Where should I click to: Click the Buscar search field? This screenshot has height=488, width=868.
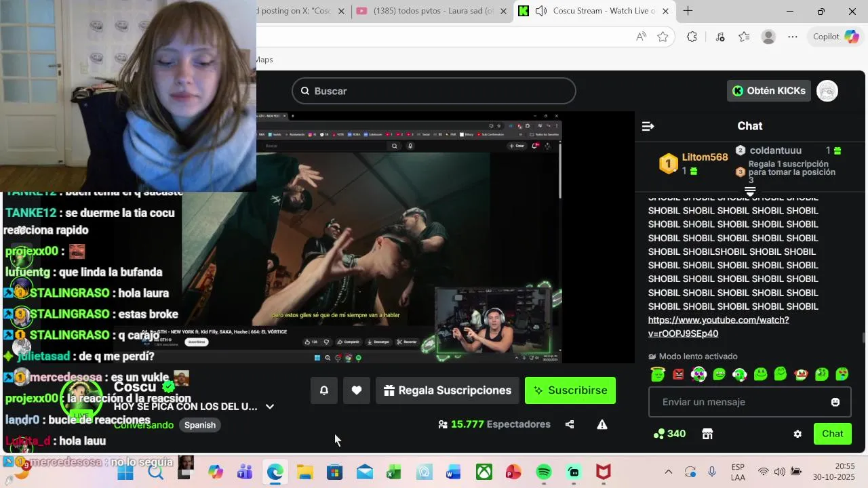point(434,91)
